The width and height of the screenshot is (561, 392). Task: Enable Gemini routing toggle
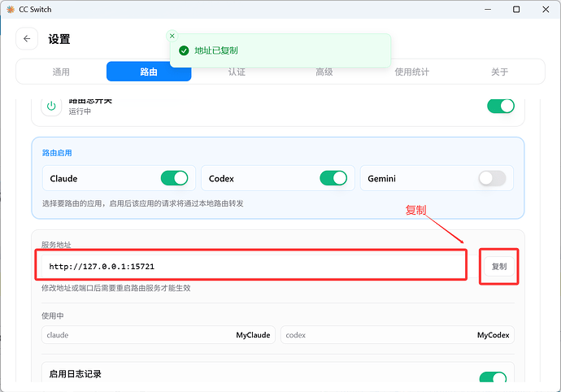[492, 178]
